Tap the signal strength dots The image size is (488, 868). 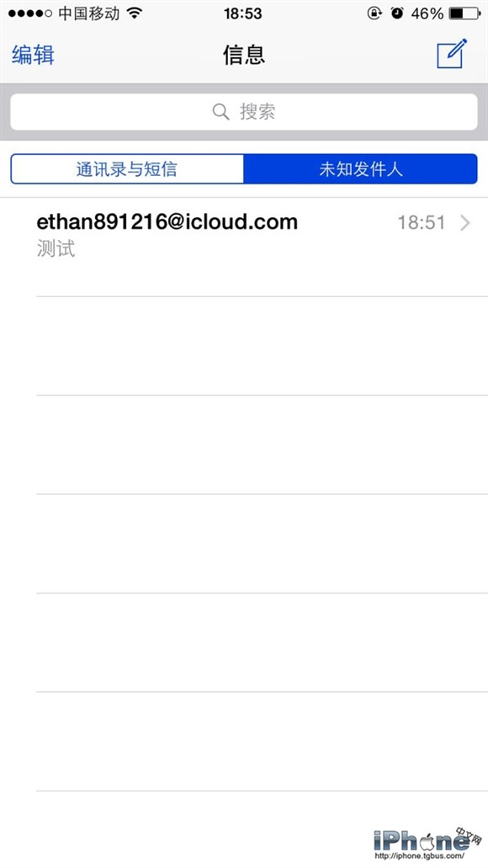[30, 13]
